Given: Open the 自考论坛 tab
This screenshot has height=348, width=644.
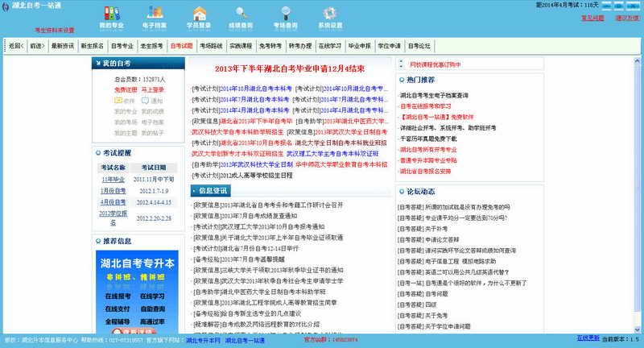Looking at the screenshot, I should pyautogui.click(x=419, y=46).
